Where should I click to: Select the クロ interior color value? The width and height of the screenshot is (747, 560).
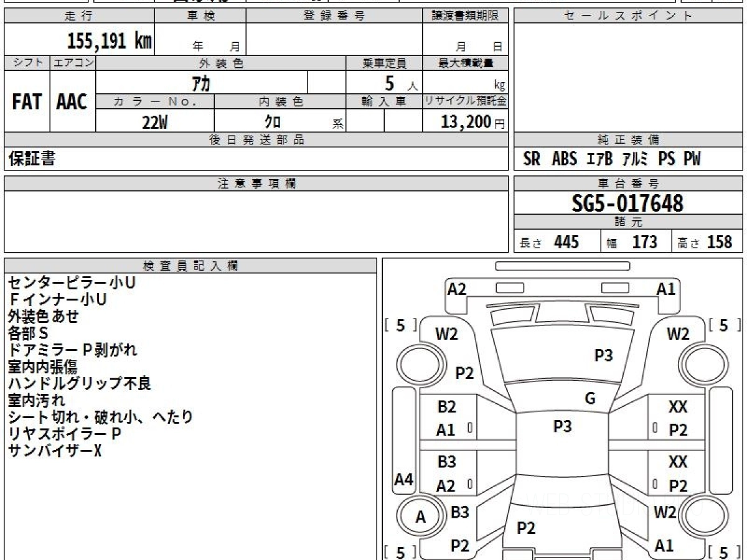pos(273,122)
